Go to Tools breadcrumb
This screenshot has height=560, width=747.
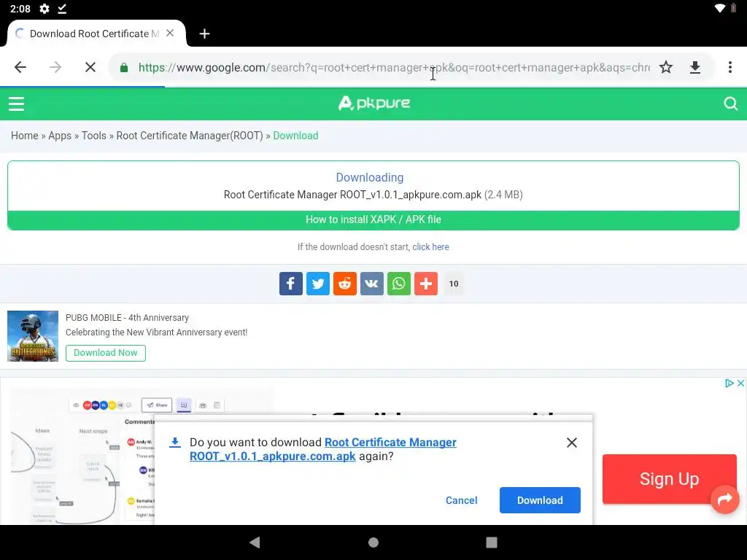pyautogui.click(x=94, y=136)
